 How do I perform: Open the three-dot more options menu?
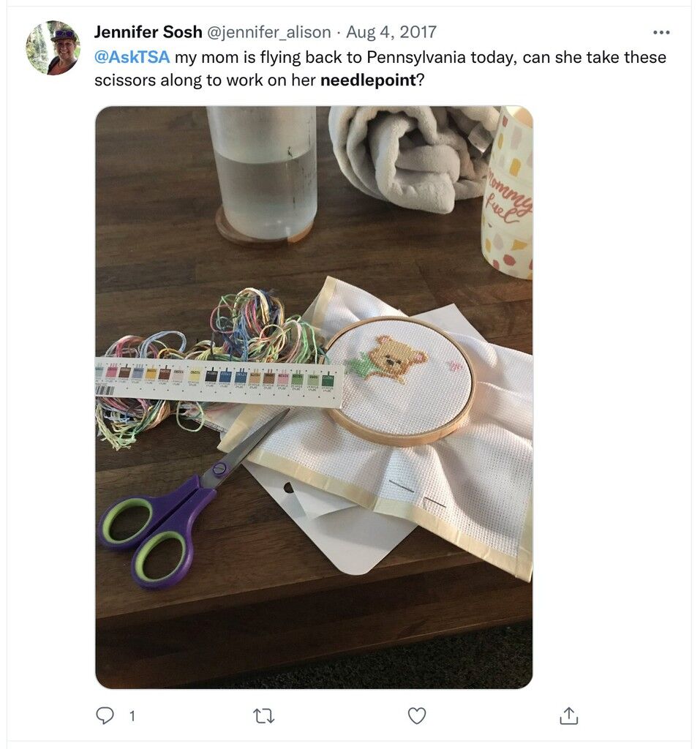[x=661, y=32]
